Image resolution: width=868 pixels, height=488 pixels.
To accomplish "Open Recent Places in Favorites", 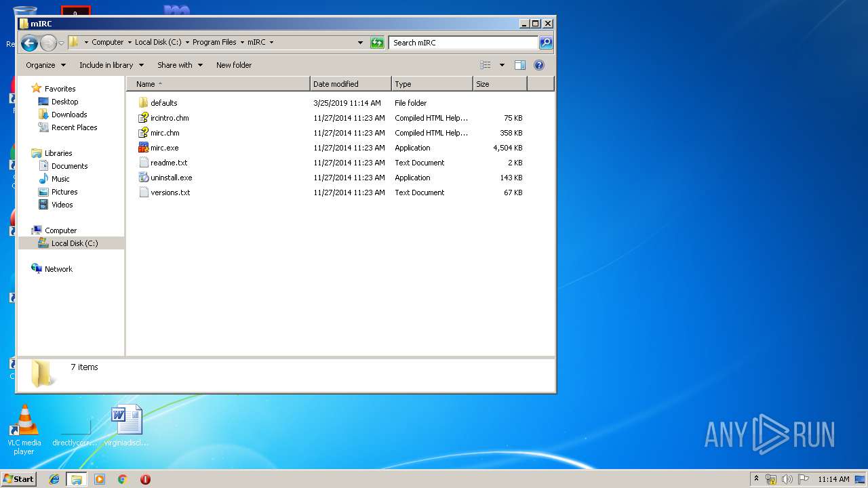I will click(74, 127).
